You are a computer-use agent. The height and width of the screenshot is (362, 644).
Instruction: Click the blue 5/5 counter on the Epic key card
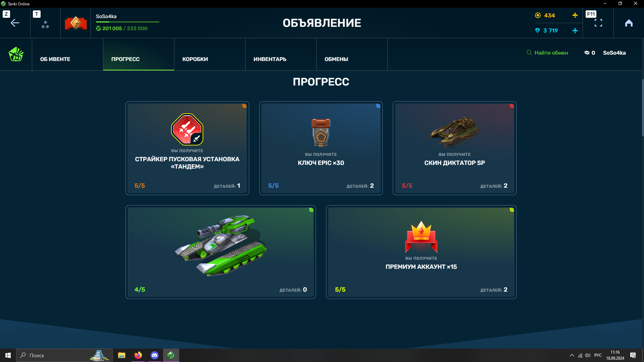[273, 186]
